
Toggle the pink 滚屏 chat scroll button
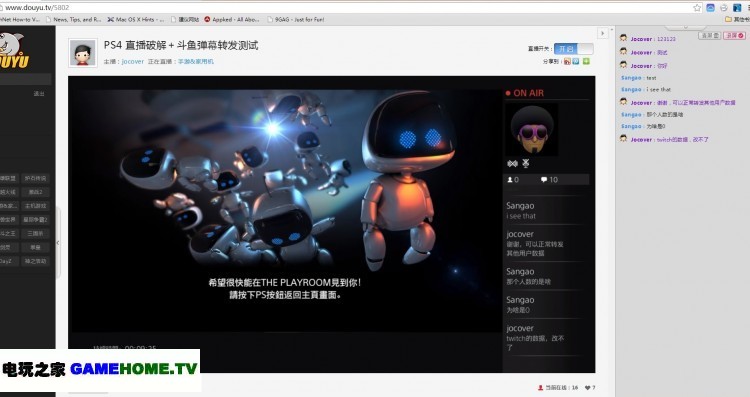click(734, 36)
